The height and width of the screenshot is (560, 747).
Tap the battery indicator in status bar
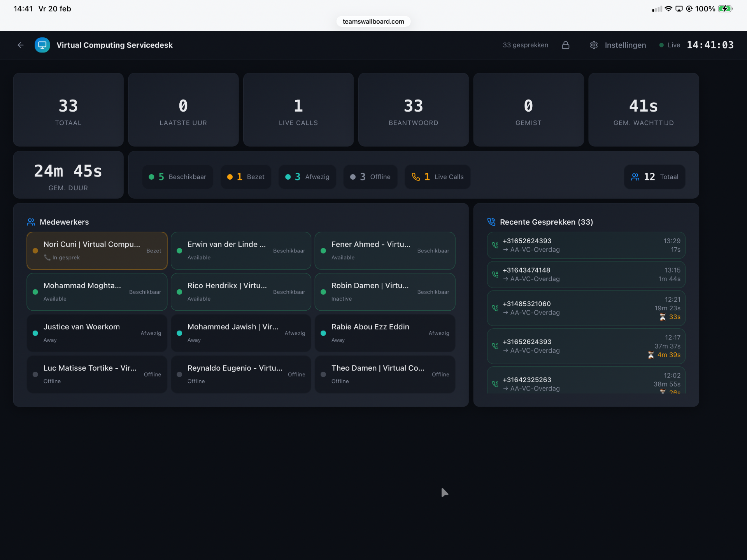(725, 9)
